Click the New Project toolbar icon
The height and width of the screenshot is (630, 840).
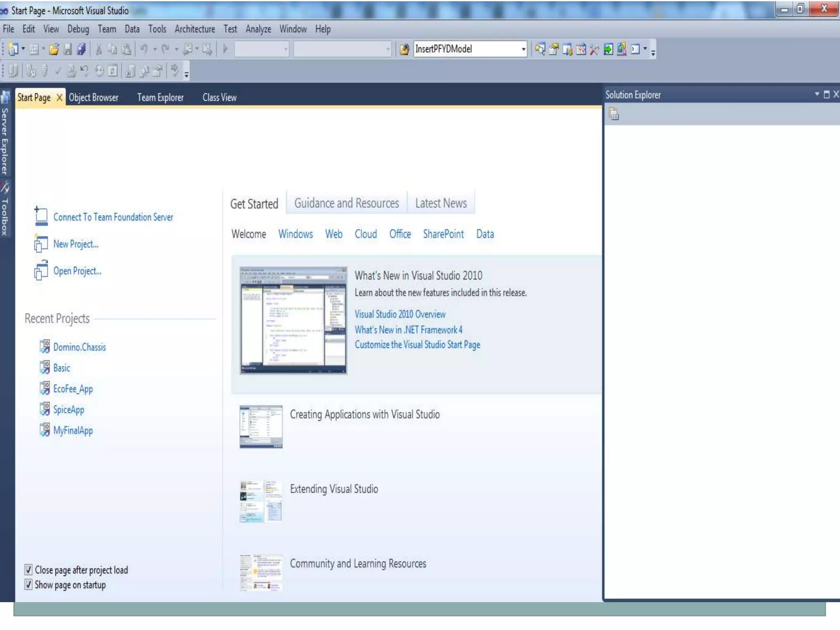tap(13, 49)
